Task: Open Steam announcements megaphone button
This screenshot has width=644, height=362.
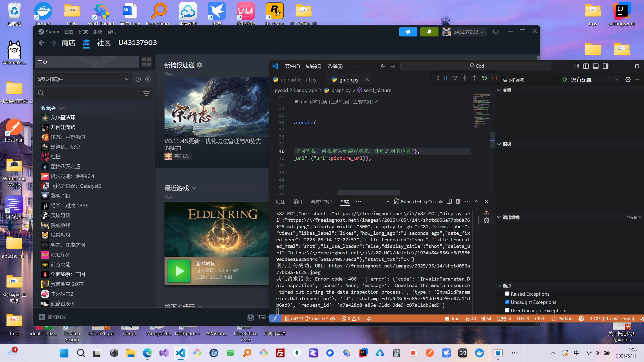Action: (x=408, y=32)
